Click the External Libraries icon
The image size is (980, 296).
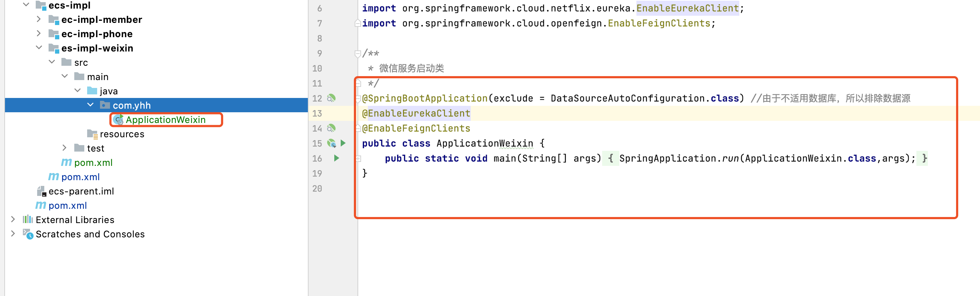28,219
